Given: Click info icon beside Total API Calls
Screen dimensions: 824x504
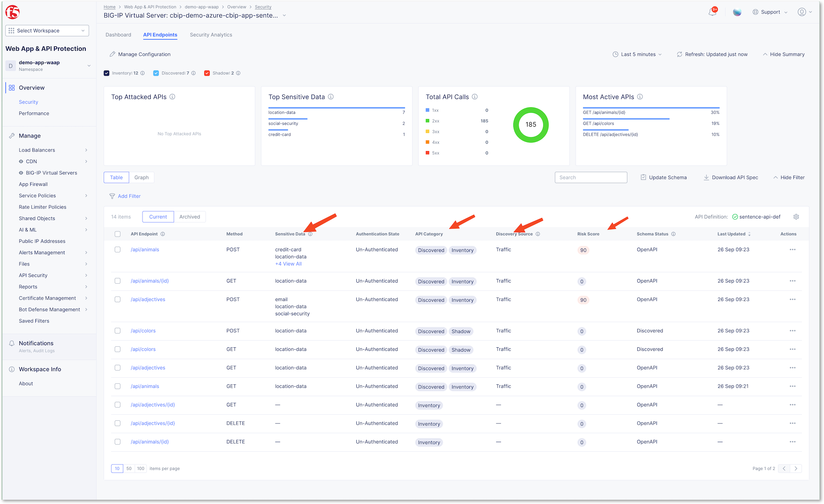Looking at the screenshot, I should [475, 97].
